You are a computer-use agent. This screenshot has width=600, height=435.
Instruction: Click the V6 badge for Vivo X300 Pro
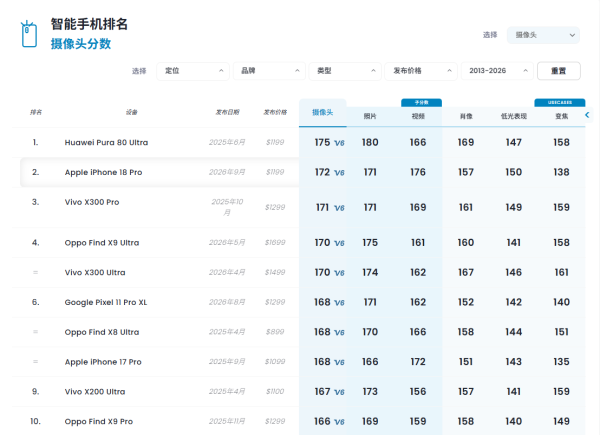[339, 208]
